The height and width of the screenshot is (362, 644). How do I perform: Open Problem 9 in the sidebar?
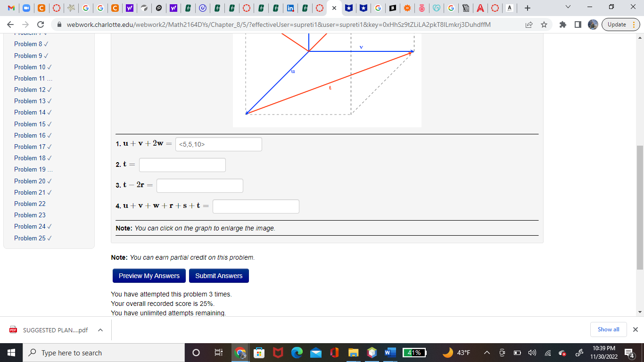click(x=31, y=56)
